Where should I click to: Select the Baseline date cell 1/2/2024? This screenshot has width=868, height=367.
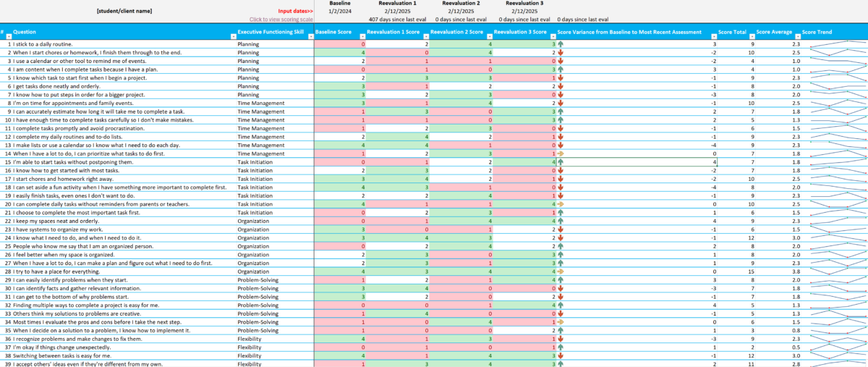[340, 12]
